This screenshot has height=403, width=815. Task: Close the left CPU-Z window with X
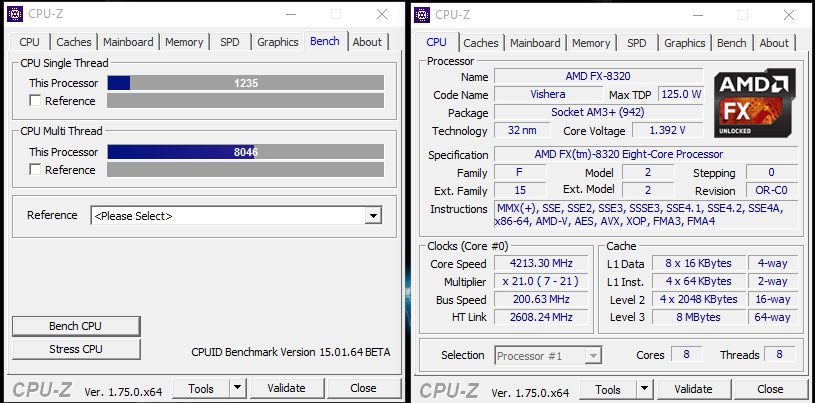(382, 14)
